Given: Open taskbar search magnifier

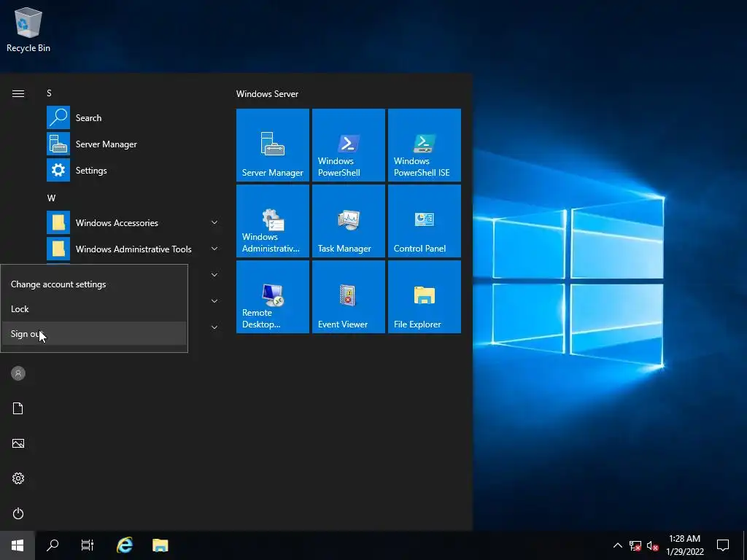Looking at the screenshot, I should tap(53, 545).
